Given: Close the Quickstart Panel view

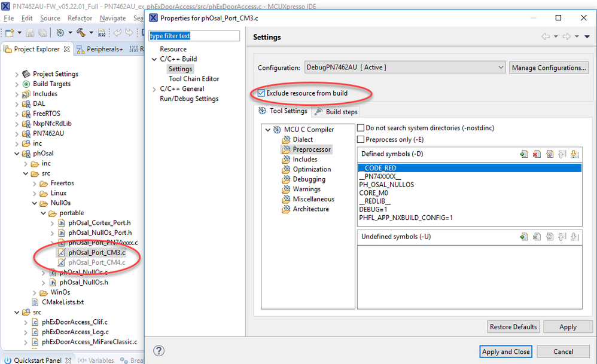Looking at the screenshot, I should (x=68, y=360).
